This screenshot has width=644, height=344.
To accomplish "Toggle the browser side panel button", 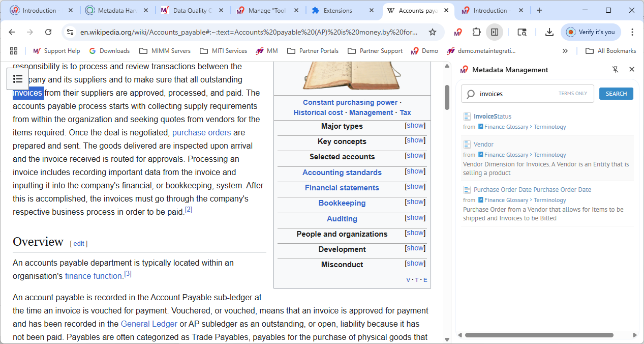I will tap(494, 32).
